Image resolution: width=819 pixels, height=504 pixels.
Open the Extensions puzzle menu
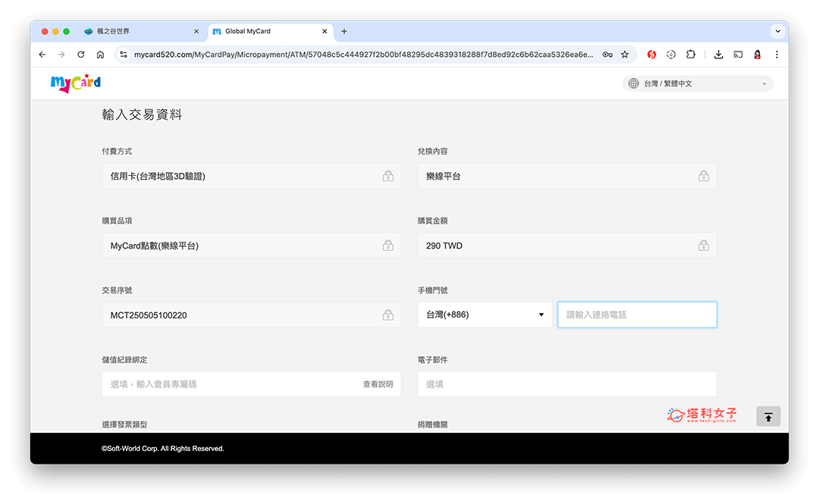click(691, 55)
